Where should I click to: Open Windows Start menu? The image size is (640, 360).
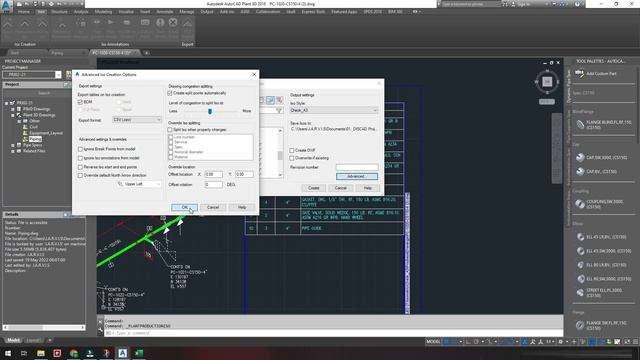8,353
